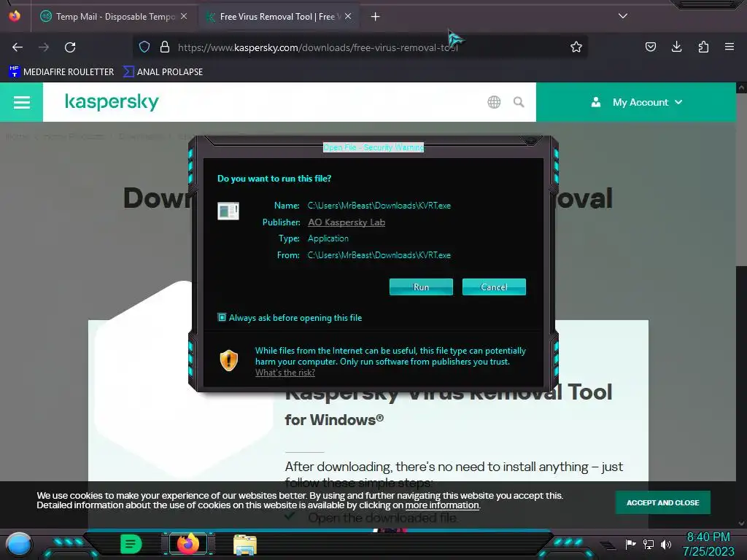Open the Save to Pocket icon
Viewport: 747px width, 560px height.
[x=650, y=47]
